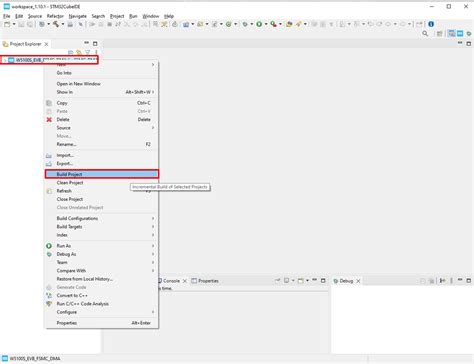Close the Debug view tab
Image resolution: width=474 pixels, height=364 pixels.
(x=358, y=281)
